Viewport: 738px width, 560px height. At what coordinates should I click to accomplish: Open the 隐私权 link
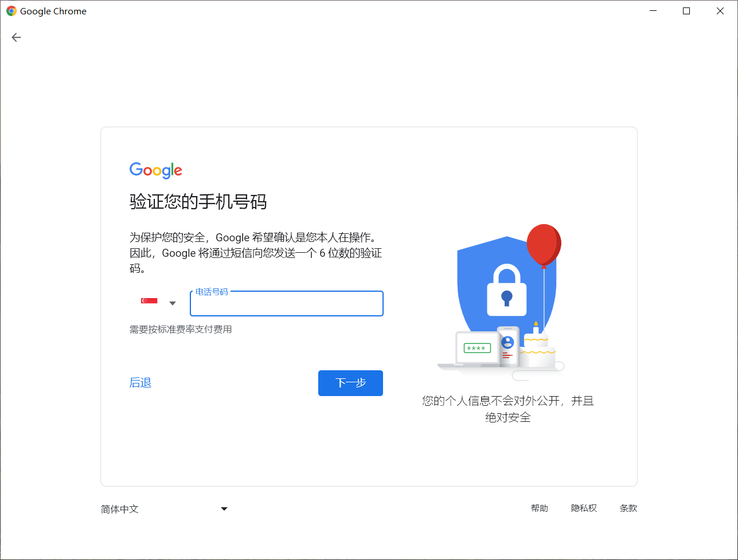584,508
